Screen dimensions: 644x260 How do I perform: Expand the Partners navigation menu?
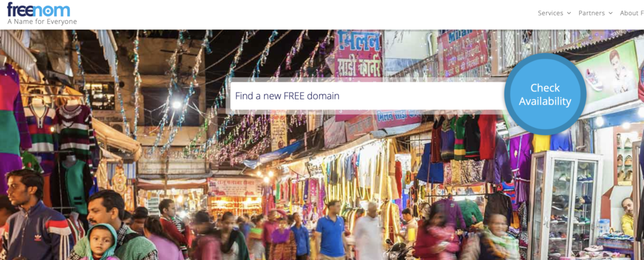[x=596, y=13]
